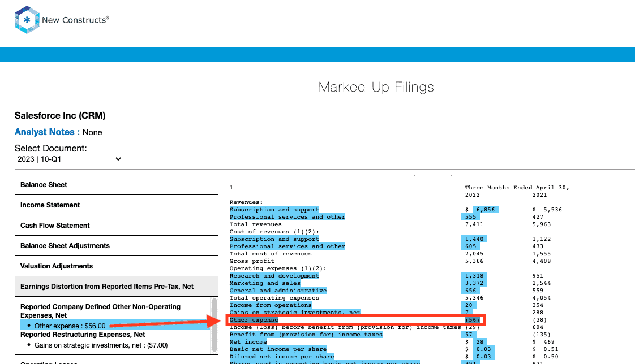Click highlighted Research and development line
Screen dimensions: 635x364
pyautogui.click(x=274, y=276)
